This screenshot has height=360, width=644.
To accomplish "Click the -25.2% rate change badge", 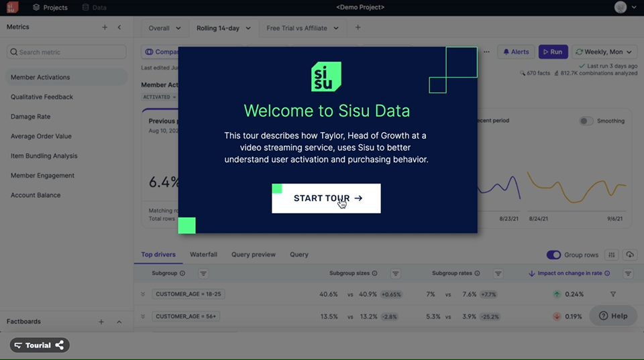I will point(490,317).
